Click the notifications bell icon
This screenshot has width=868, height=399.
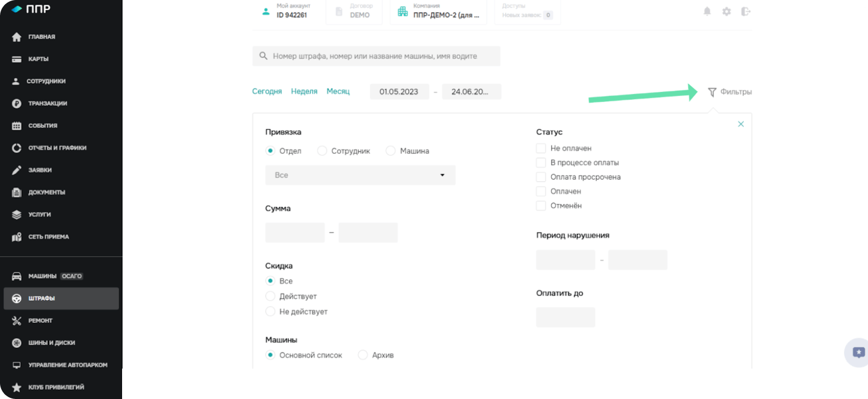coord(707,11)
